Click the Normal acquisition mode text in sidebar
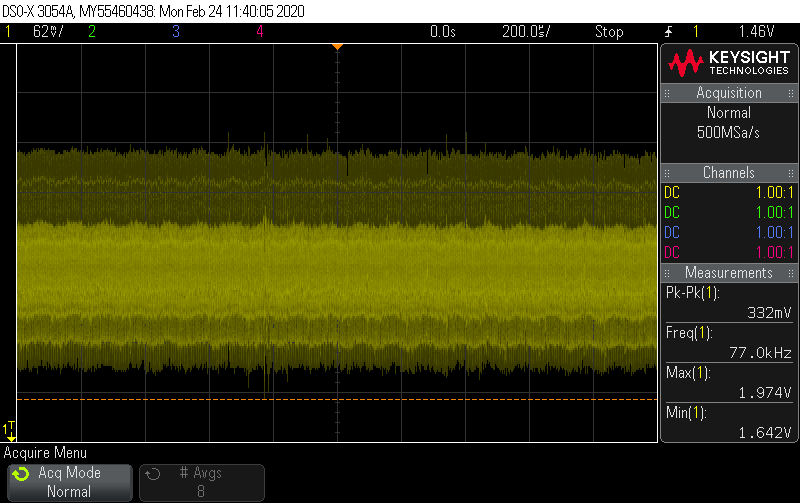800x503 pixels. click(x=729, y=113)
